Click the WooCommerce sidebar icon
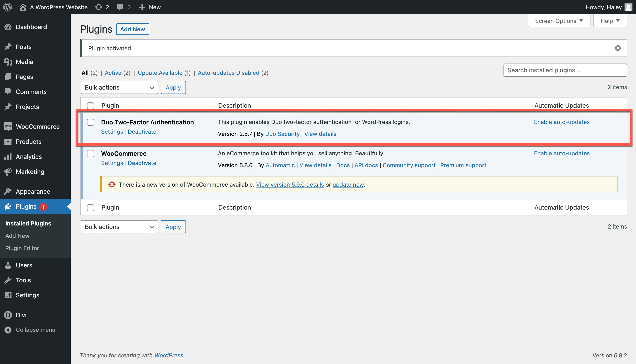Image resolution: width=636 pixels, height=364 pixels. 8,126
